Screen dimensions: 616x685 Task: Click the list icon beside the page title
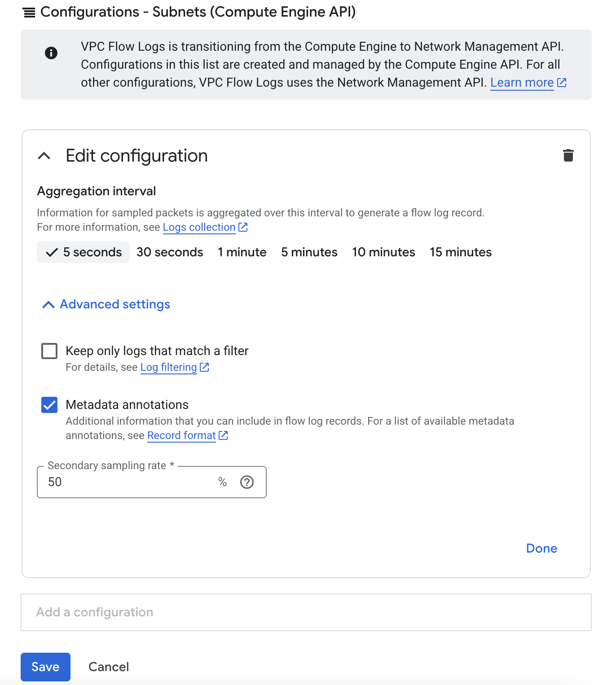(x=29, y=12)
